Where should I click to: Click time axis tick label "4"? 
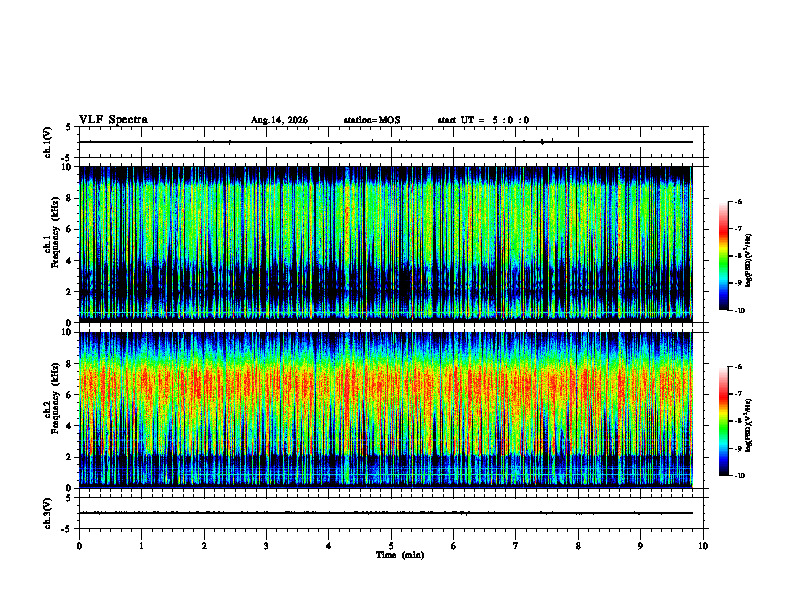329,546
